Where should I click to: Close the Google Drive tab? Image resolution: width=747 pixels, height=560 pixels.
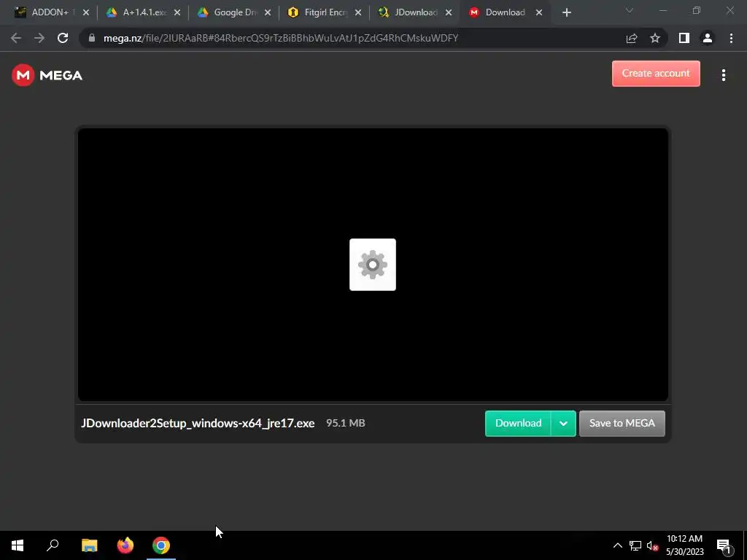coord(268,13)
